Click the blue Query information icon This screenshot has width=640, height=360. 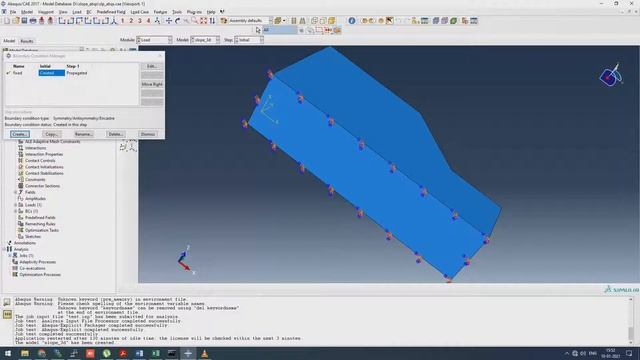coord(352,21)
